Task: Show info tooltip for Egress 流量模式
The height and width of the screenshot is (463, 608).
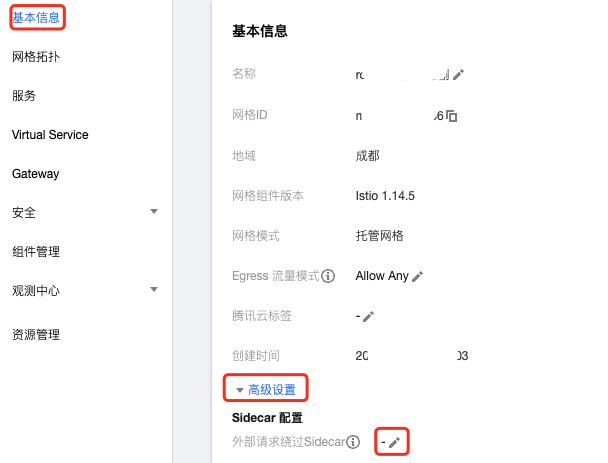Action: click(328, 276)
